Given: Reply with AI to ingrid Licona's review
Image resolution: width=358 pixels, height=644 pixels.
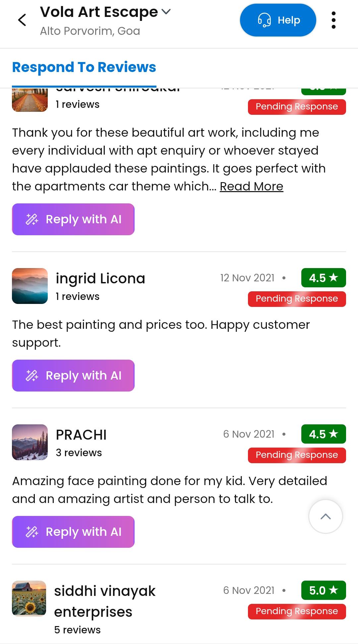Looking at the screenshot, I should pos(73,376).
